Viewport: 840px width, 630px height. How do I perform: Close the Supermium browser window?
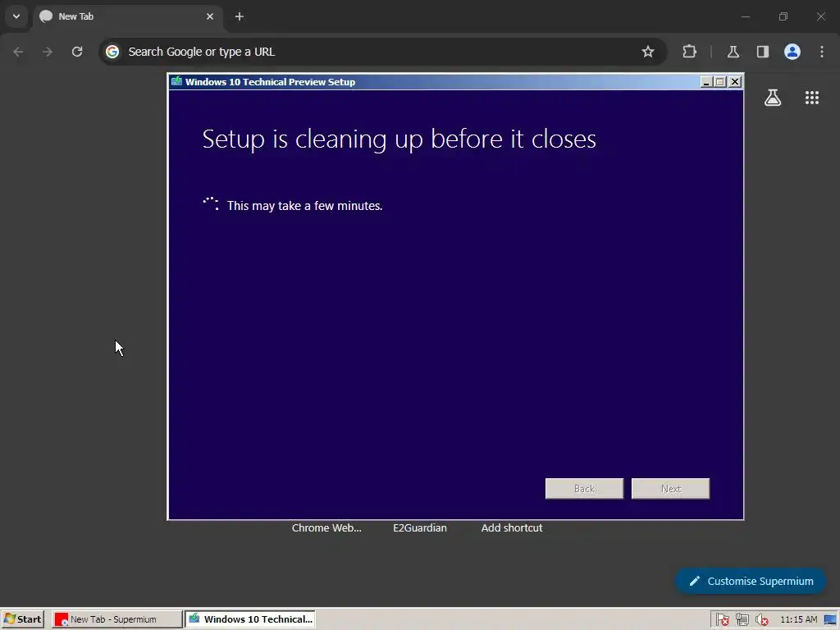[820, 16]
